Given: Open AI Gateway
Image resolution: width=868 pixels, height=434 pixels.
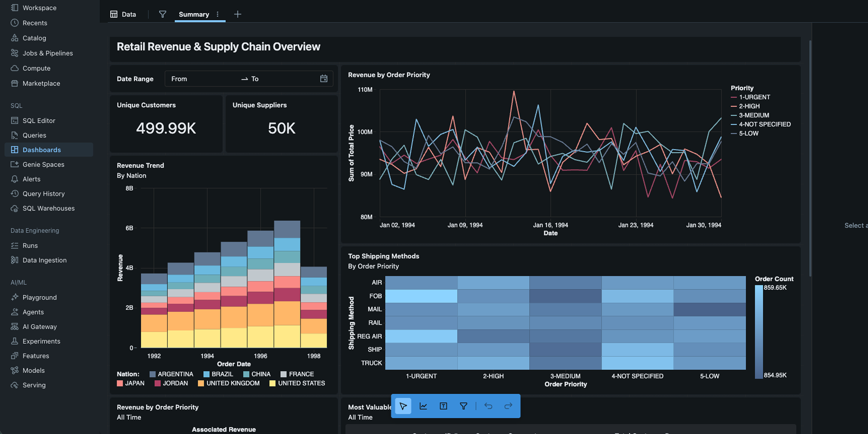Looking at the screenshot, I should coord(34,327).
